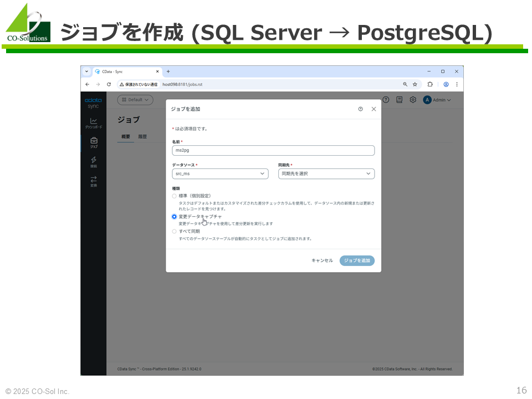The width and height of the screenshot is (532, 399).
Task: Click the description under 標準（個別設定）
Action: coord(277,206)
